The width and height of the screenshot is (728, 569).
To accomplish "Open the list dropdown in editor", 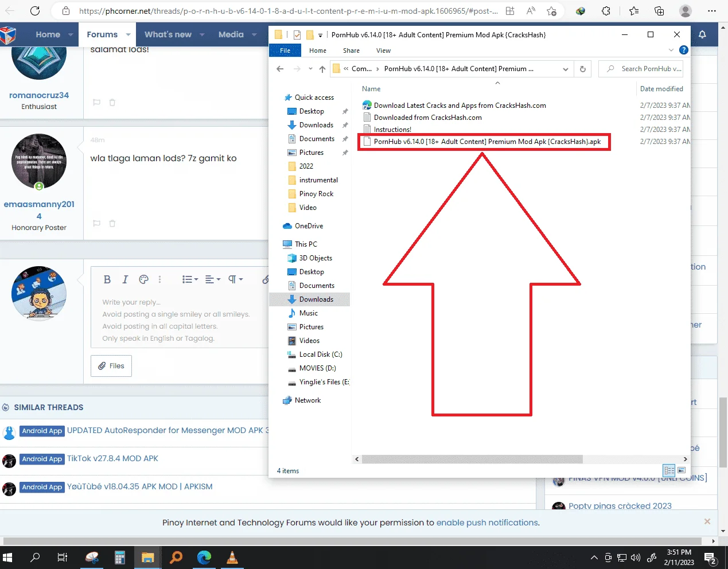I will click(x=190, y=279).
